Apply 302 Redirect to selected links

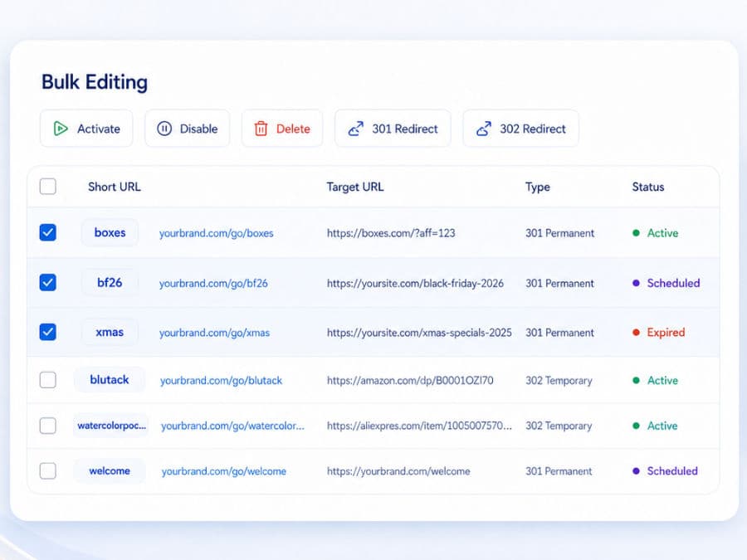click(520, 129)
